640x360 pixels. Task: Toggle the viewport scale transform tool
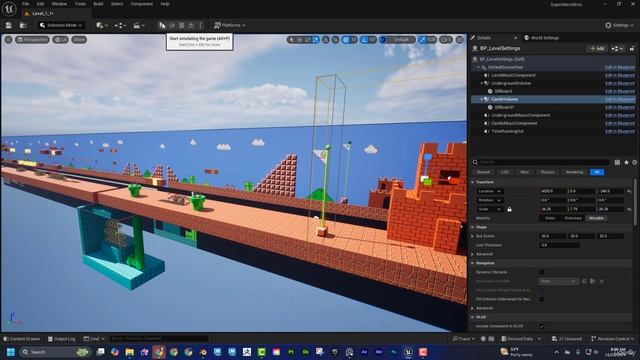[x=316, y=40]
